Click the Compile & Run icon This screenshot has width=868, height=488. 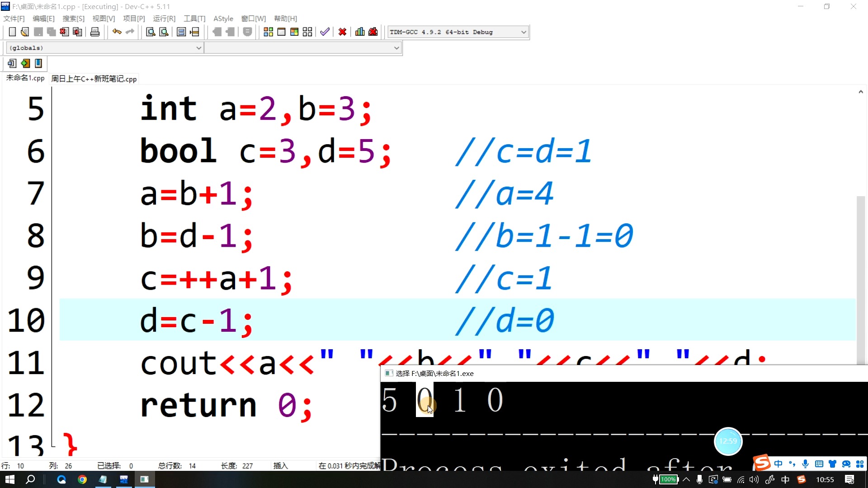pos(294,32)
